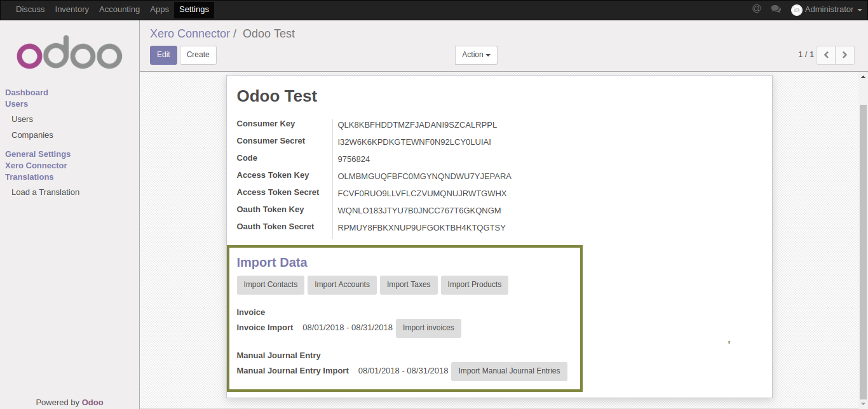Click the Manual Journal Entry Import date range
Viewport: 868px width, 409px height.
tap(403, 371)
